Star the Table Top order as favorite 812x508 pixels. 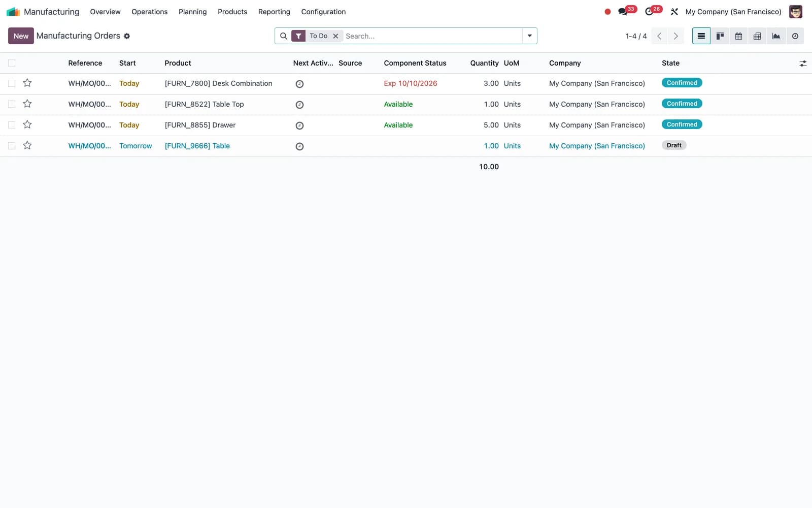27,104
